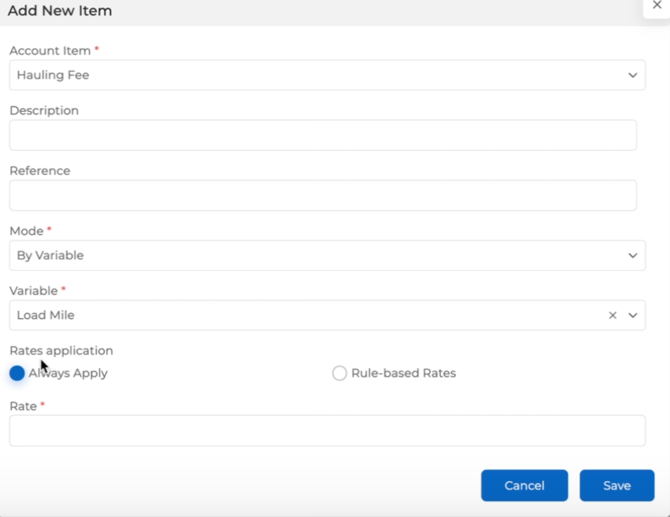Viewport: 670px width, 517px height.
Task: Click the "Rule-based Rates" label text
Action: tap(403, 373)
